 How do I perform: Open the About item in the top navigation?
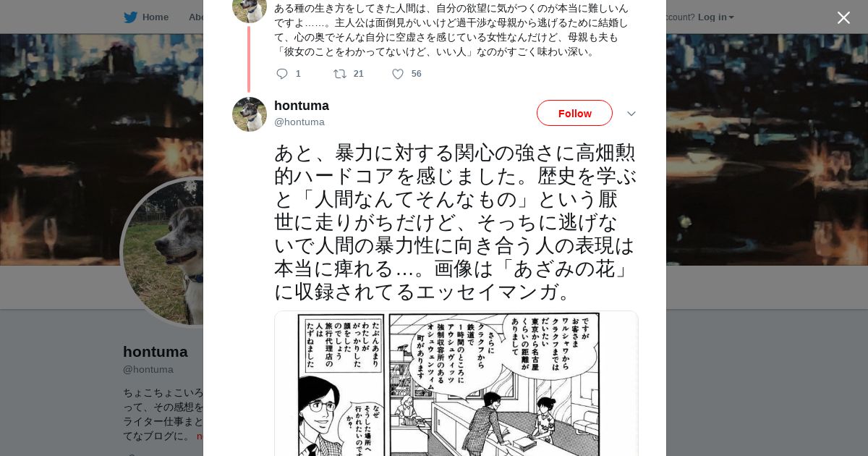click(x=195, y=17)
